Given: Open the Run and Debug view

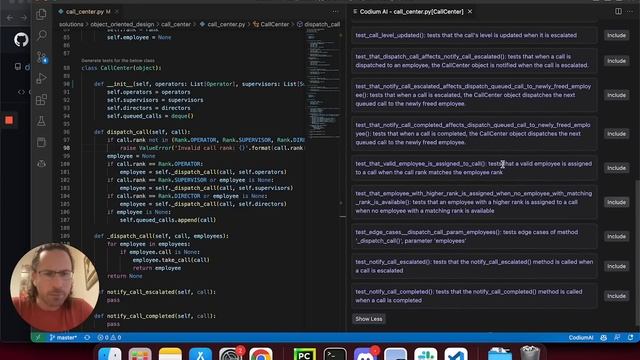Looking at the screenshot, I should [x=41, y=78].
